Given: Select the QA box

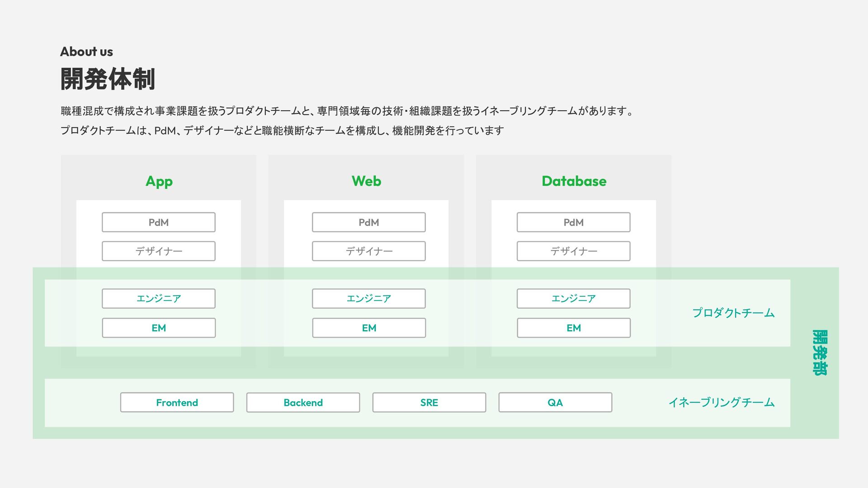Looking at the screenshot, I should (x=555, y=403).
